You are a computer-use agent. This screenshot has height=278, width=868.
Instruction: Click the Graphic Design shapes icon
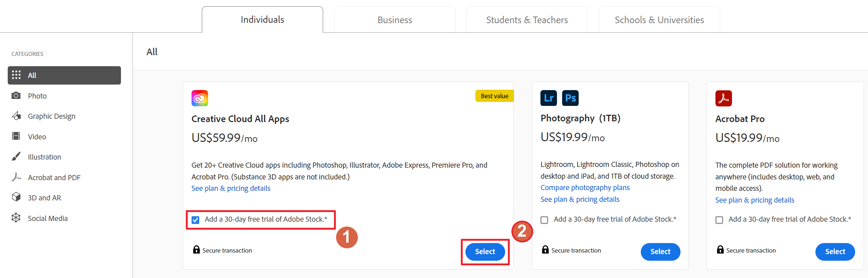(16, 116)
